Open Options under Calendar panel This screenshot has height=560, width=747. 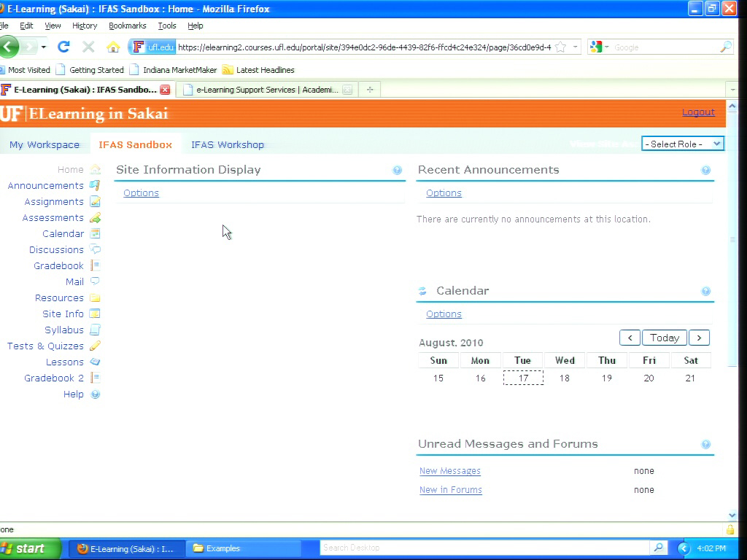click(444, 314)
